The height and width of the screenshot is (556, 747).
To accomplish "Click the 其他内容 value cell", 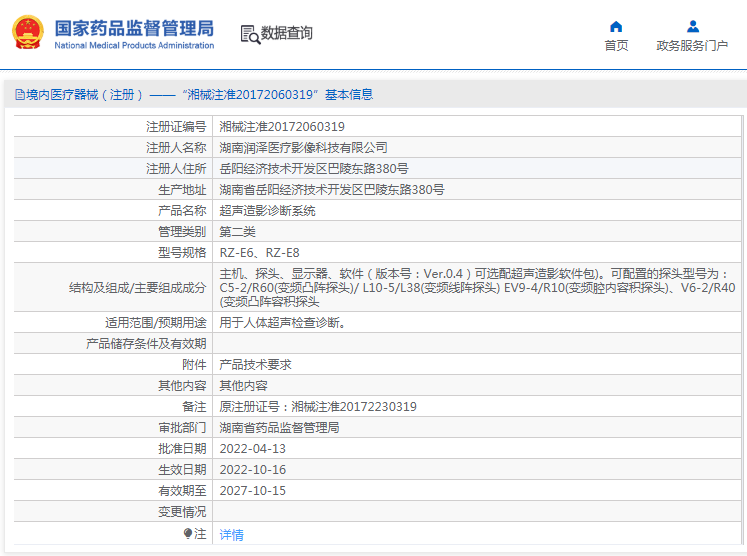I will point(243,386).
